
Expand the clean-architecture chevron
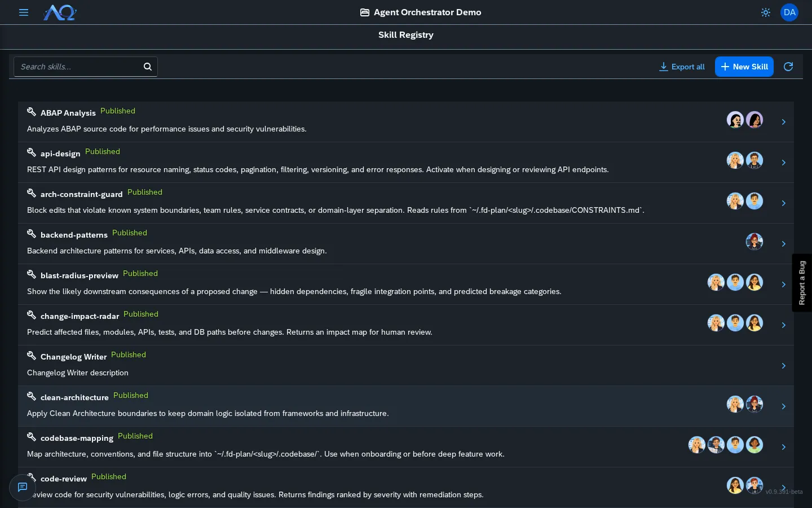(x=784, y=406)
